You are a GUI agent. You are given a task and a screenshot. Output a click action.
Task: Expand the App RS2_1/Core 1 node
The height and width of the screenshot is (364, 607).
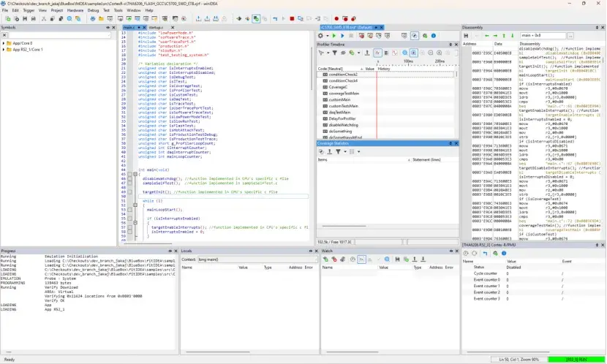(4, 50)
